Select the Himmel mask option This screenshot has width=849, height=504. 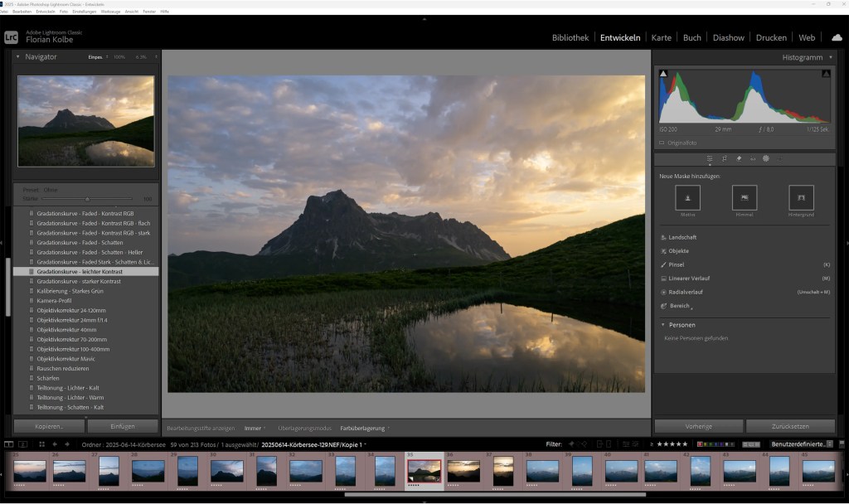(743, 199)
